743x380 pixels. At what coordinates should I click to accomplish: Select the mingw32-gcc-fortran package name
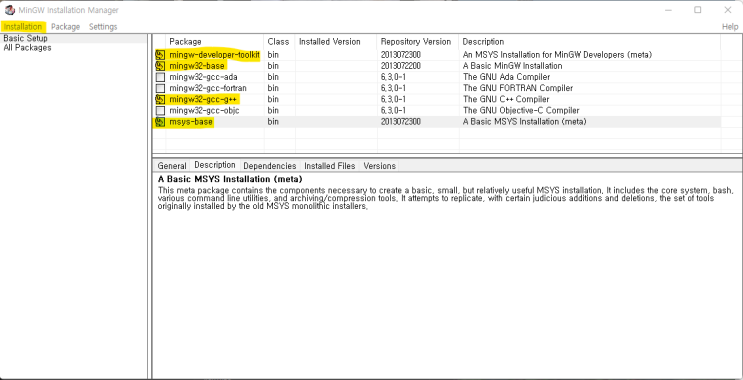(208, 88)
